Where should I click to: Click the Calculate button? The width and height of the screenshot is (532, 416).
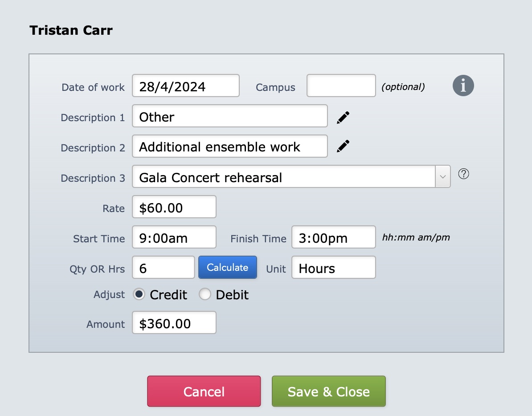pyautogui.click(x=228, y=267)
